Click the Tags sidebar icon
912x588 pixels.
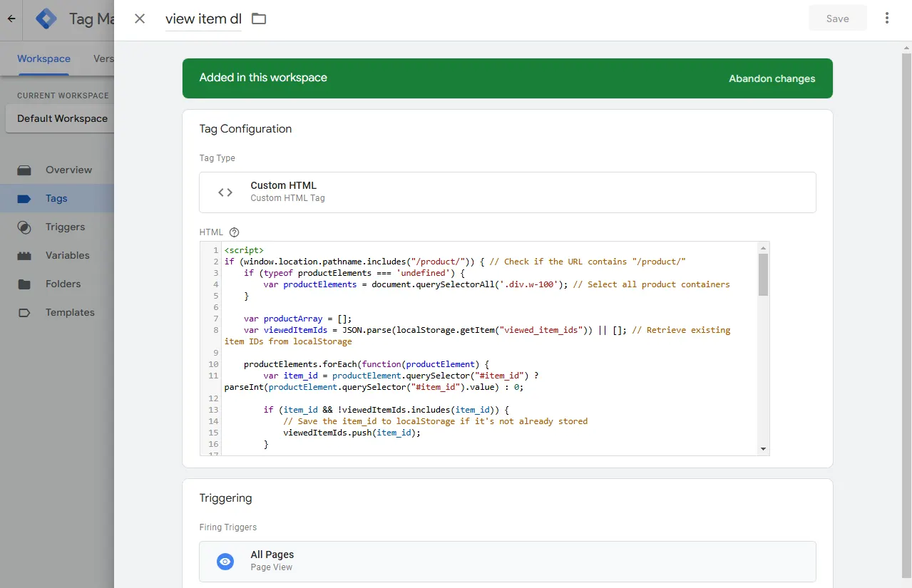click(25, 199)
